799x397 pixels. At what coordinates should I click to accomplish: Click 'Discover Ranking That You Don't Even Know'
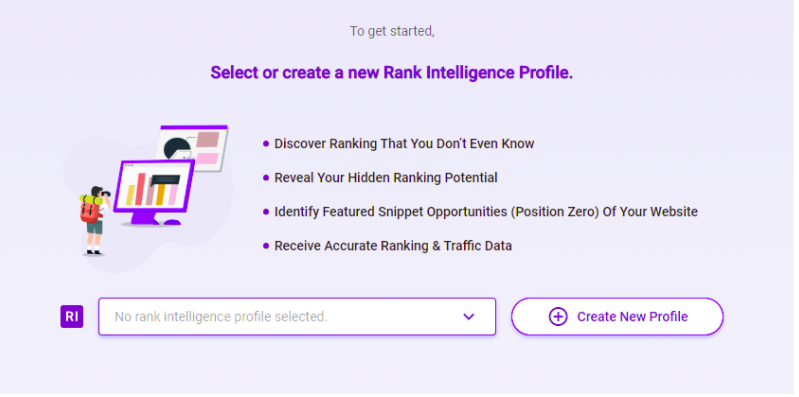(x=404, y=144)
